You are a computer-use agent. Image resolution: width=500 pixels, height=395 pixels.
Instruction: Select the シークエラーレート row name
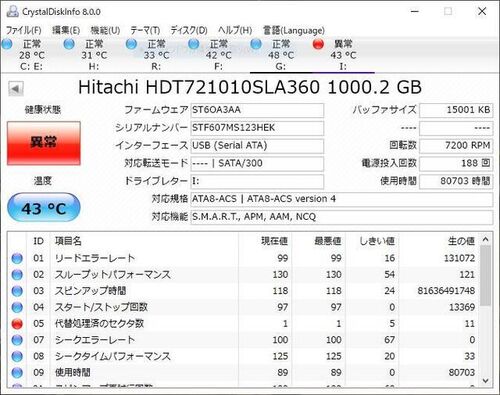[x=95, y=340]
